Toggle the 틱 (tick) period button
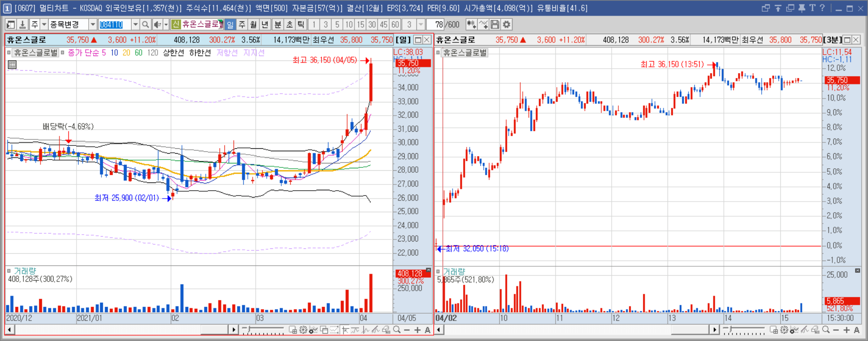This screenshot has width=868, height=341. 301,24
